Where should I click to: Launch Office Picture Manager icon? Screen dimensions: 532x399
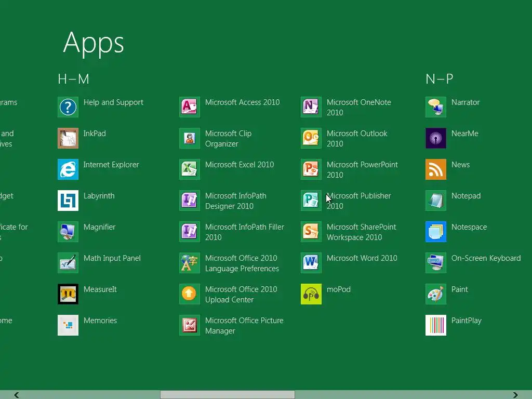pos(189,325)
